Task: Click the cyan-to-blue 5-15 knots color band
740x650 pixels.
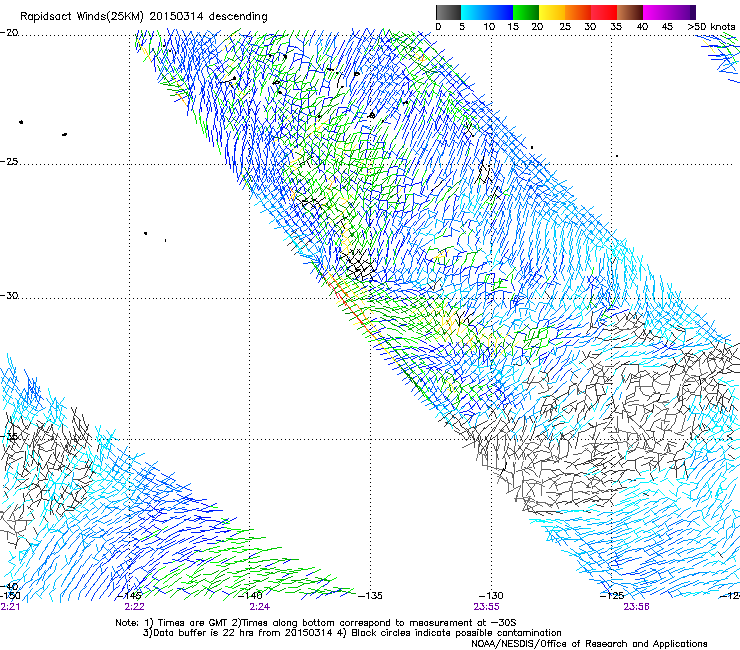Action: pyautogui.click(x=487, y=12)
